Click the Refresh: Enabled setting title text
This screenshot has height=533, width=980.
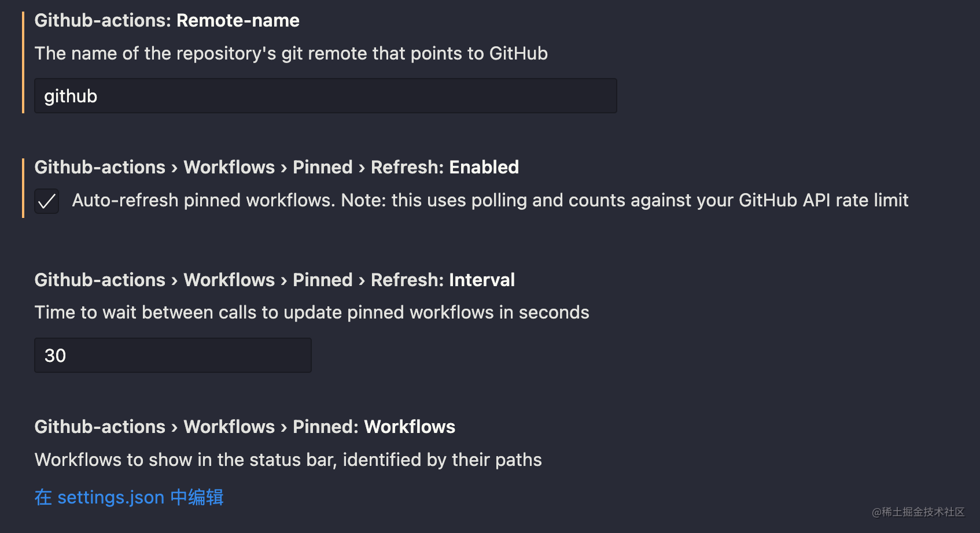coord(444,167)
